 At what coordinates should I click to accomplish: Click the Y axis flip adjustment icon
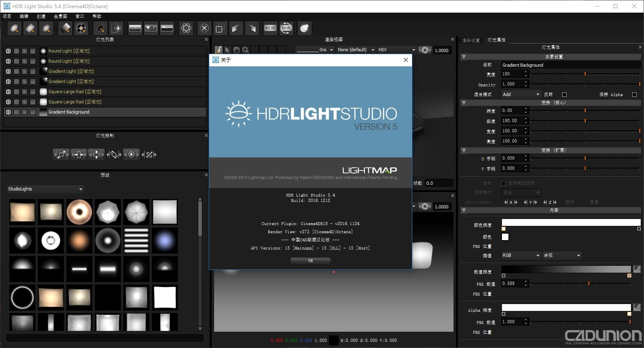point(530,202)
